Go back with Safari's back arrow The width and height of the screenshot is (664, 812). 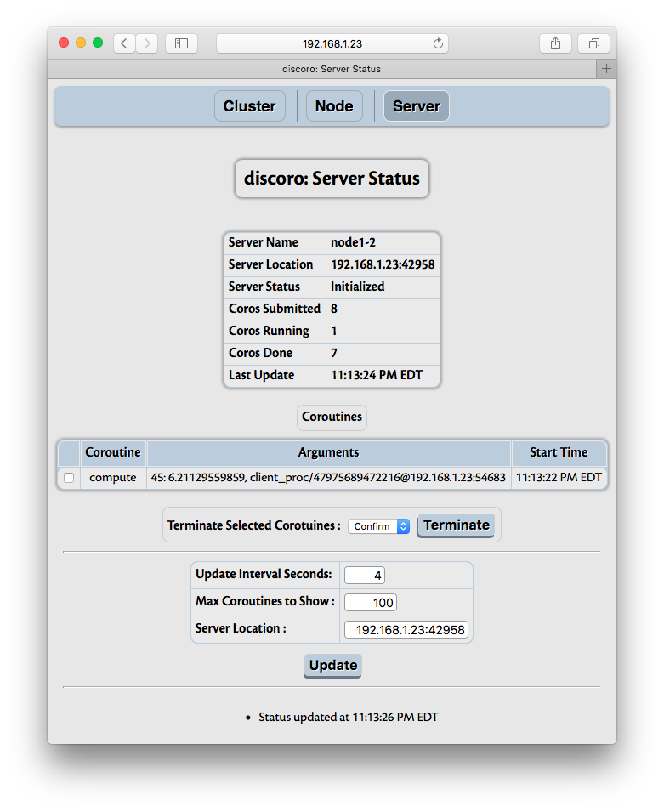point(124,43)
